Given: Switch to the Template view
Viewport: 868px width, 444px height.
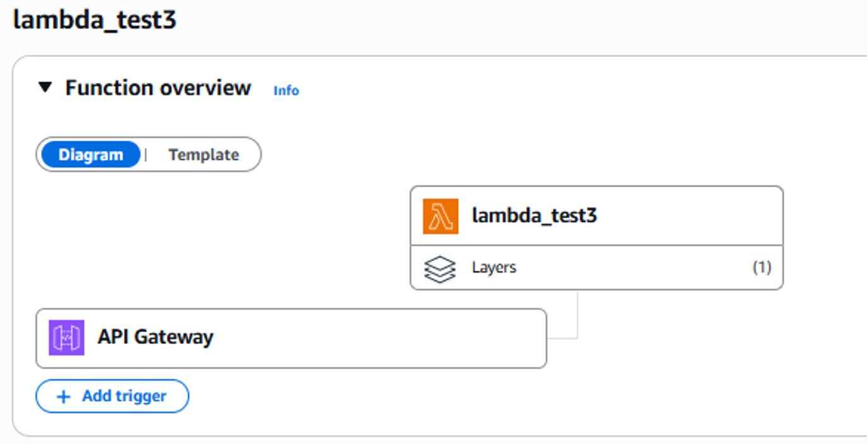Looking at the screenshot, I should (x=204, y=155).
